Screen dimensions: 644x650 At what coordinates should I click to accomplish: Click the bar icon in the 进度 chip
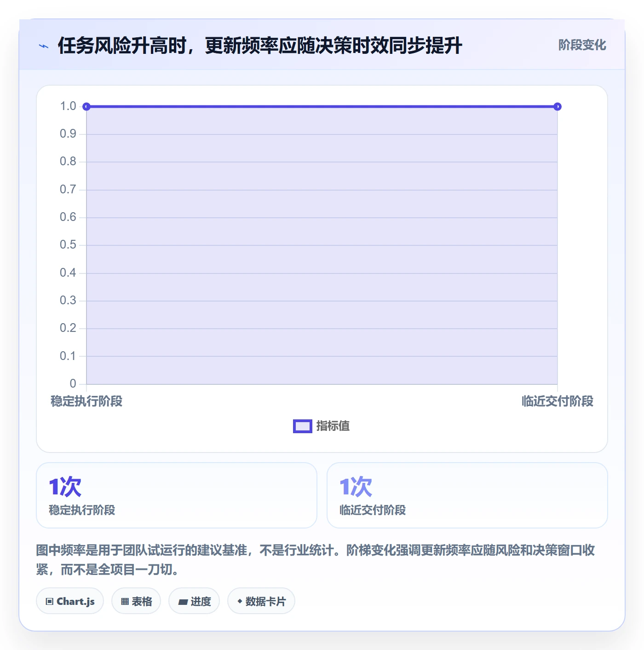(x=183, y=602)
